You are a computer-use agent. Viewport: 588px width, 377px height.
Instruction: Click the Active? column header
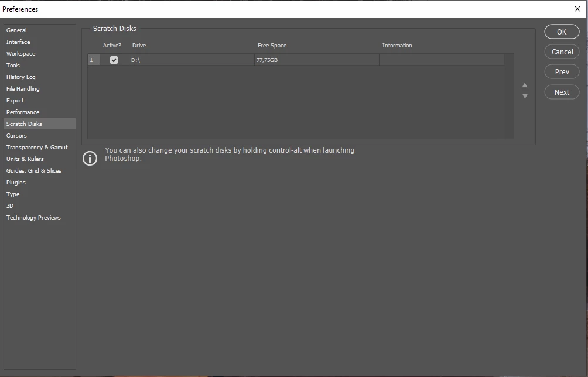point(112,45)
